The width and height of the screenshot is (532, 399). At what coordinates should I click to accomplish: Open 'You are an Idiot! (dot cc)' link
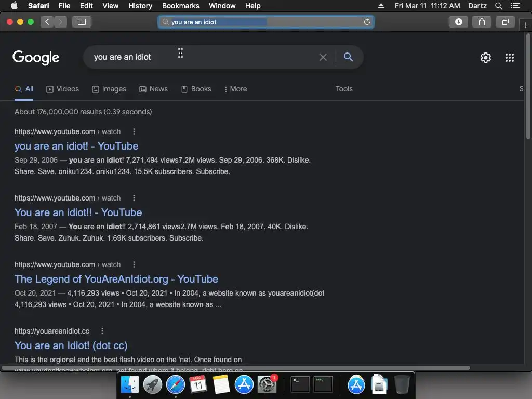coord(71,345)
